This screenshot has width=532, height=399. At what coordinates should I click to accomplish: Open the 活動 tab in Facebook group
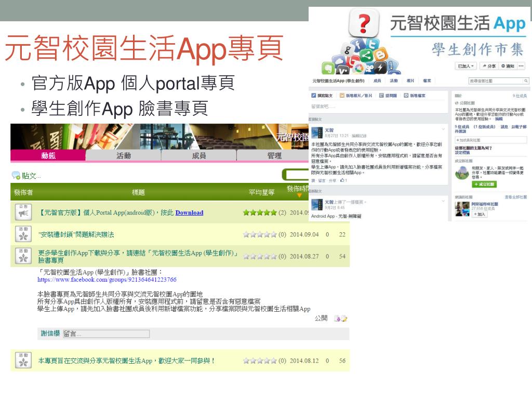pos(394,81)
